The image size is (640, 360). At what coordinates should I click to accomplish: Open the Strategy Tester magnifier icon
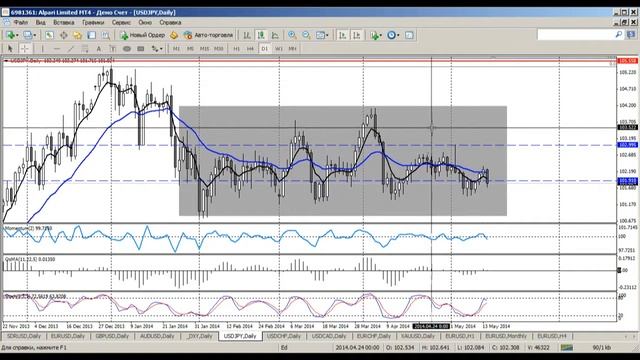point(106,36)
